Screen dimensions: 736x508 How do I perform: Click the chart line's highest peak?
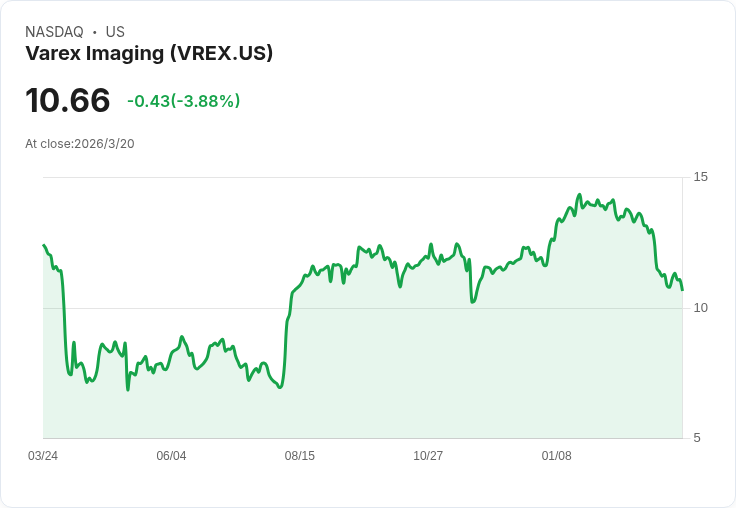pos(580,194)
